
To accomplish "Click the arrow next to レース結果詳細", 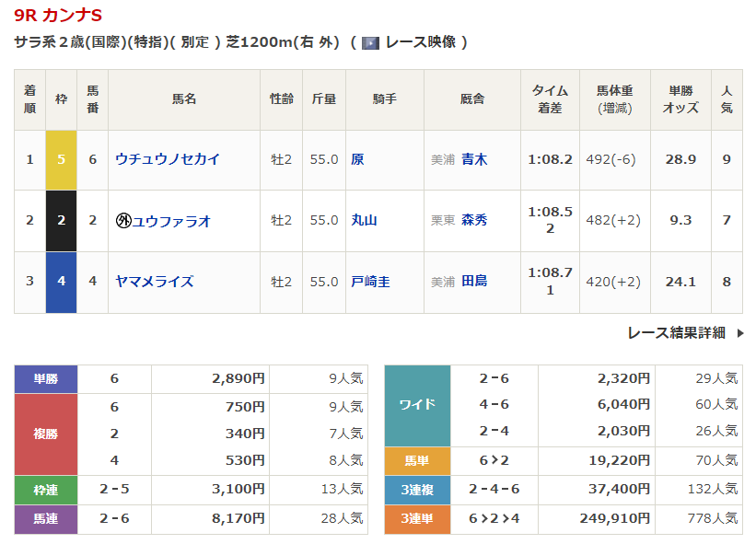I will (739, 333).
